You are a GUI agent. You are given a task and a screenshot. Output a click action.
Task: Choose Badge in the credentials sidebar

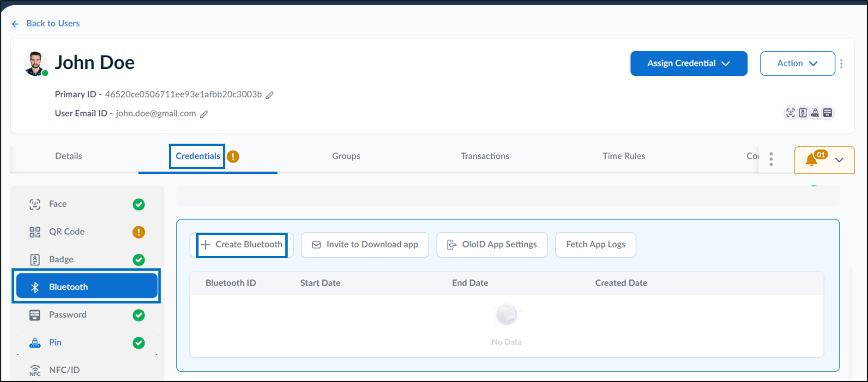pos(87,260)
